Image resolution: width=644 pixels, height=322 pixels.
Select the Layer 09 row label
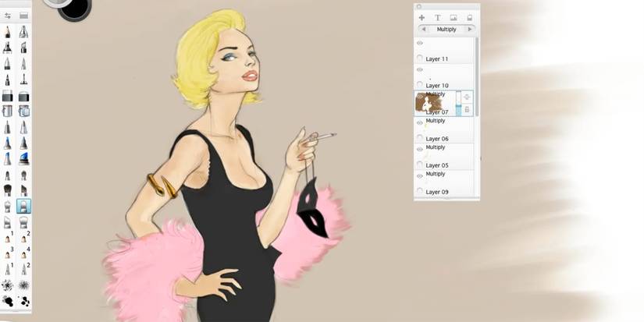(437, 192)
